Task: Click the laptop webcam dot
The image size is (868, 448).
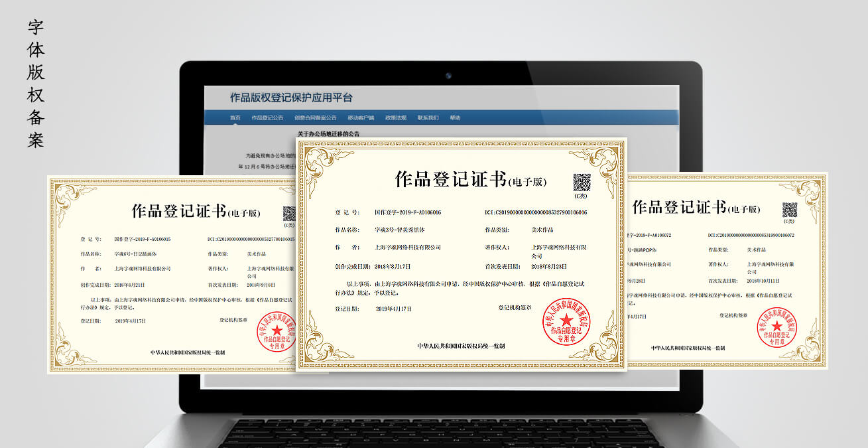Action: [x=448, y=75]
